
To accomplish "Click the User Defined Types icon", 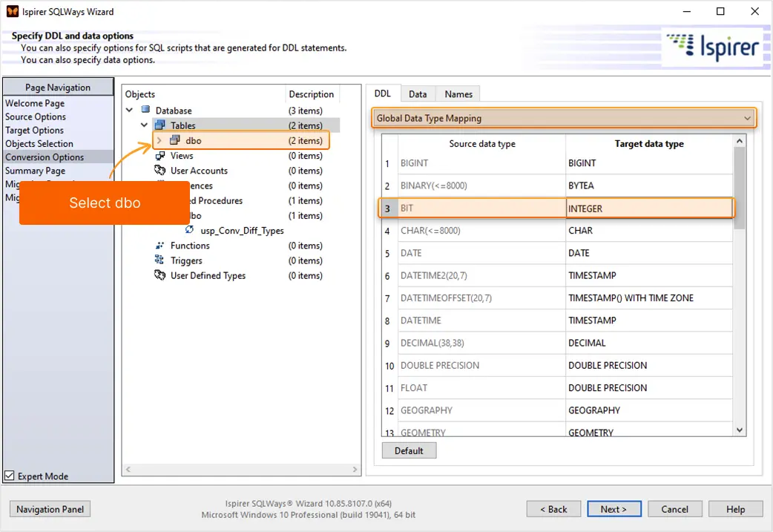I will (159, 275).
